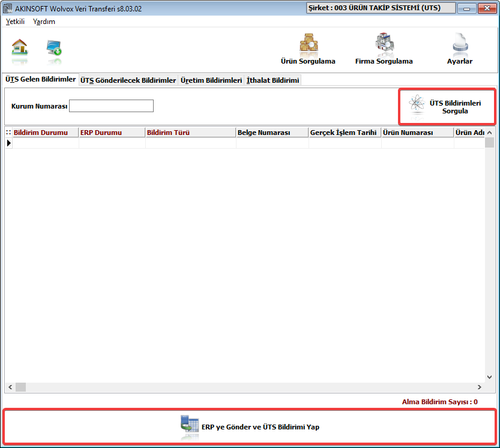Click horizontal scrollbar left arrow
This screenshot has width=500, height=448.
[10, 387]
